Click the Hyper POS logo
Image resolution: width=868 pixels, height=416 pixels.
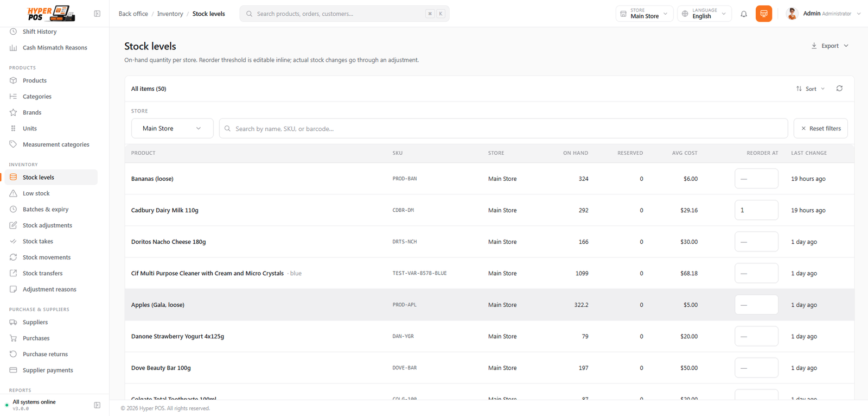click(x=51, y=14)
